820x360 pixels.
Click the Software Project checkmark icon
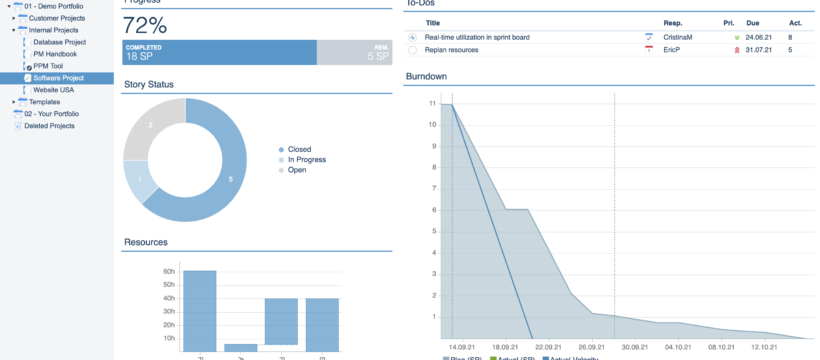point(28,78)
